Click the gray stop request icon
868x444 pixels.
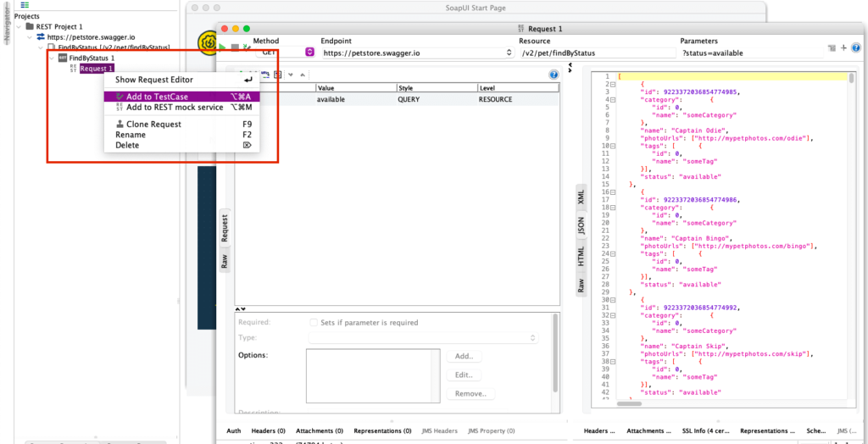click(x=235, y=47)
